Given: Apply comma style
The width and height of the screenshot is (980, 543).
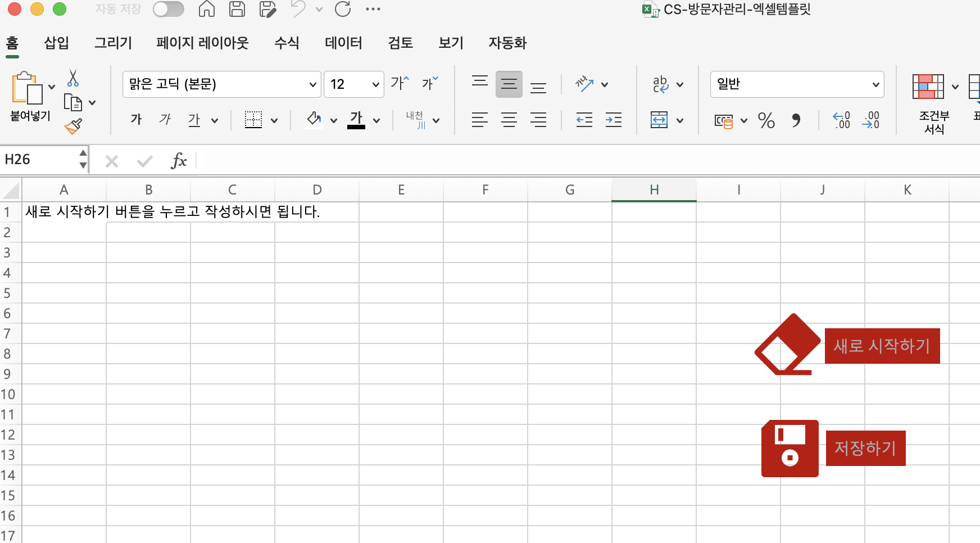Looking at the screenshot, I should [x=796, y=120].
